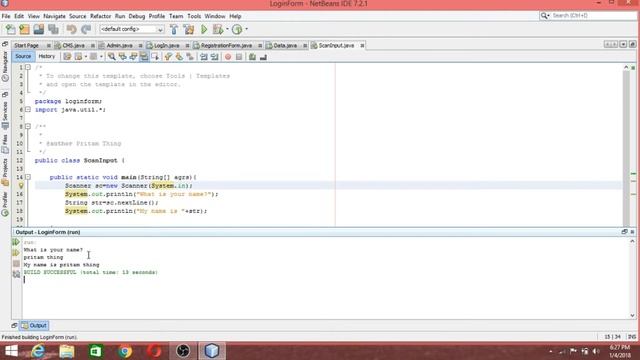The image size is (640, 360).
Task: Click the Open Project toolbar icon
Action: click(39, 29)
